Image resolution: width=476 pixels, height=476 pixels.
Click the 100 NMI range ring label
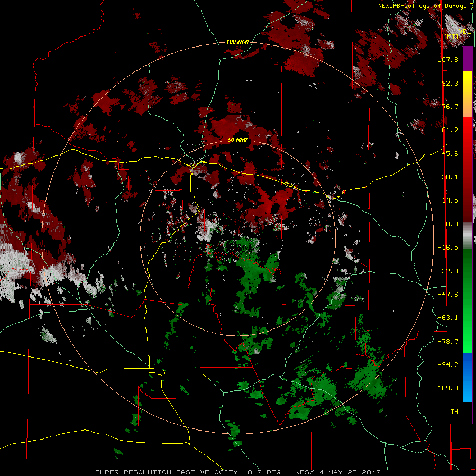[237, 42]
